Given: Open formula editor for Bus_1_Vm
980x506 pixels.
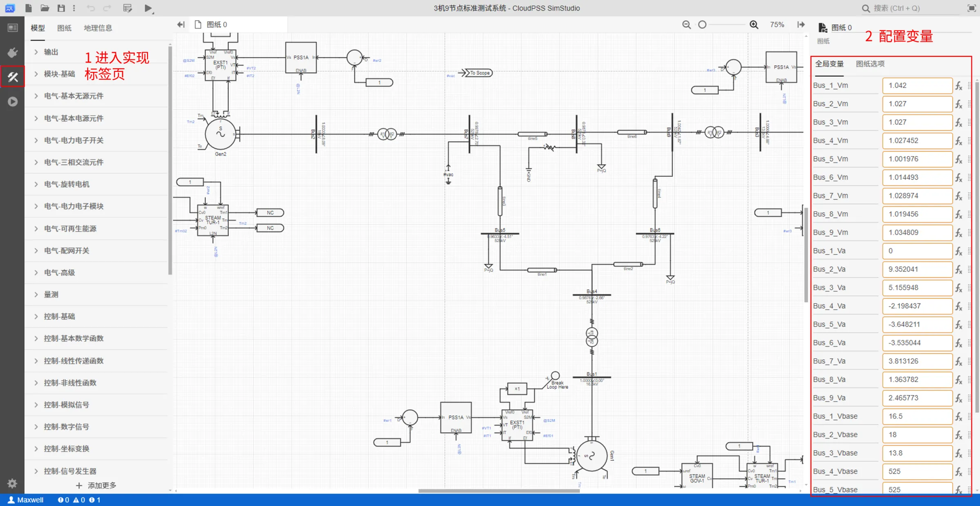Looking at the screenshot, I should coord(959,86).
